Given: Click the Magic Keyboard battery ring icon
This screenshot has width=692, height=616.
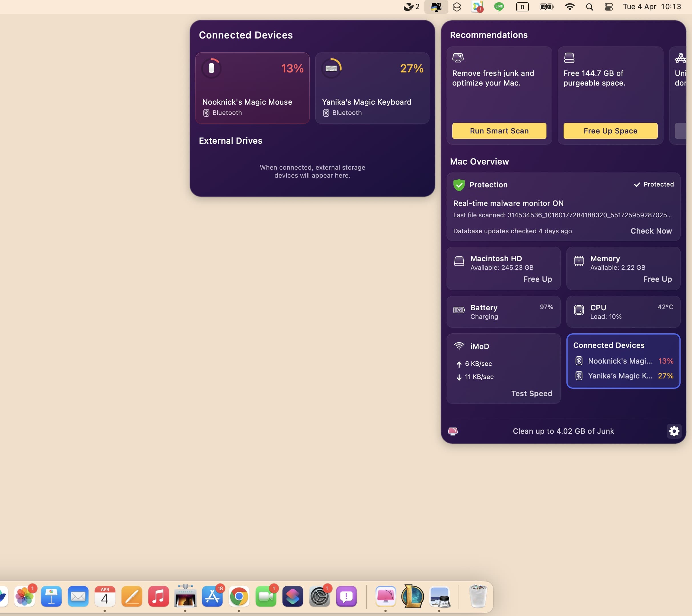Looking at the screenshot, I should (x=331, y=68).
